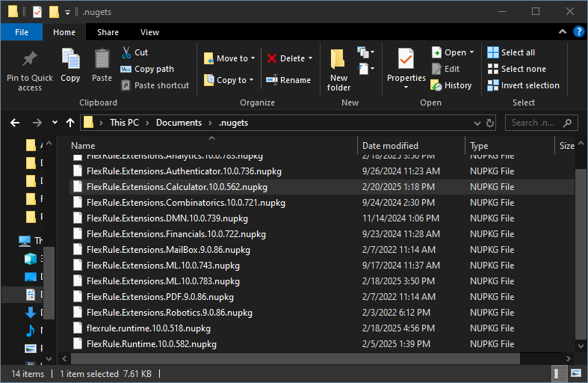Select FlexRule.Runtime.10.0.582.nupkg

pos(322,344)
